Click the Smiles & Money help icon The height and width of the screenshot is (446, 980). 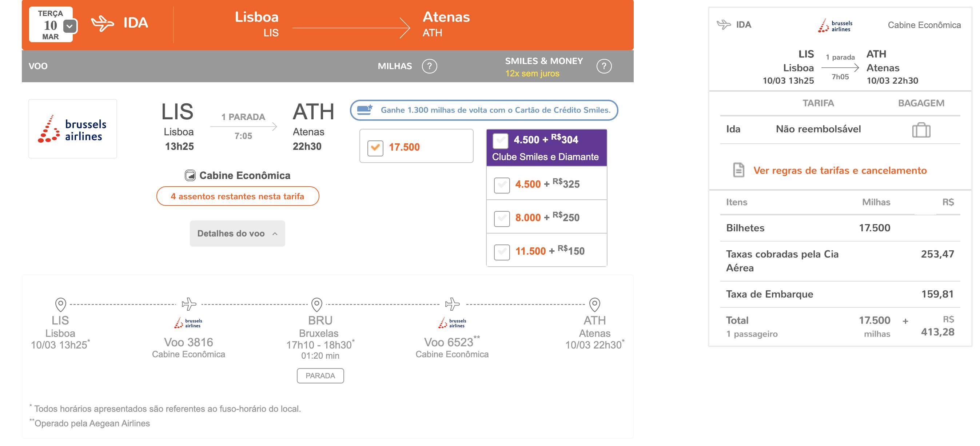[604, 66]
